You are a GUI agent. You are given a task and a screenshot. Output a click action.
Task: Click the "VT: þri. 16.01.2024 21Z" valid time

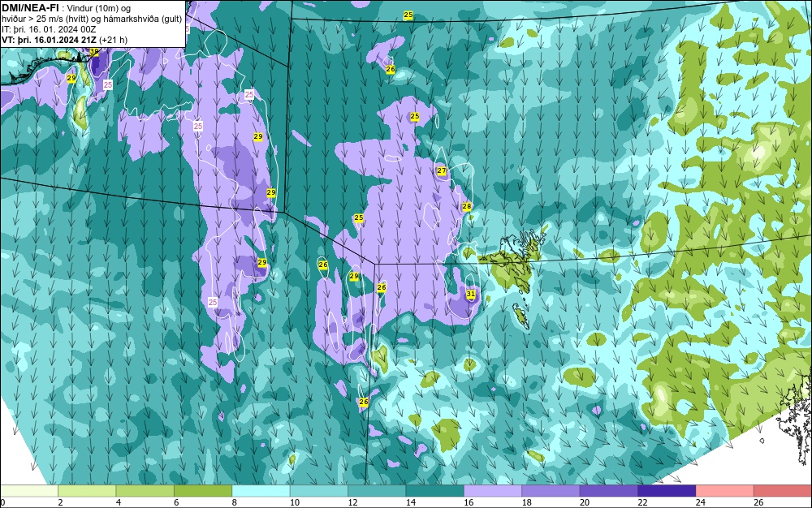pyautogui.click(x=49, y=40)
